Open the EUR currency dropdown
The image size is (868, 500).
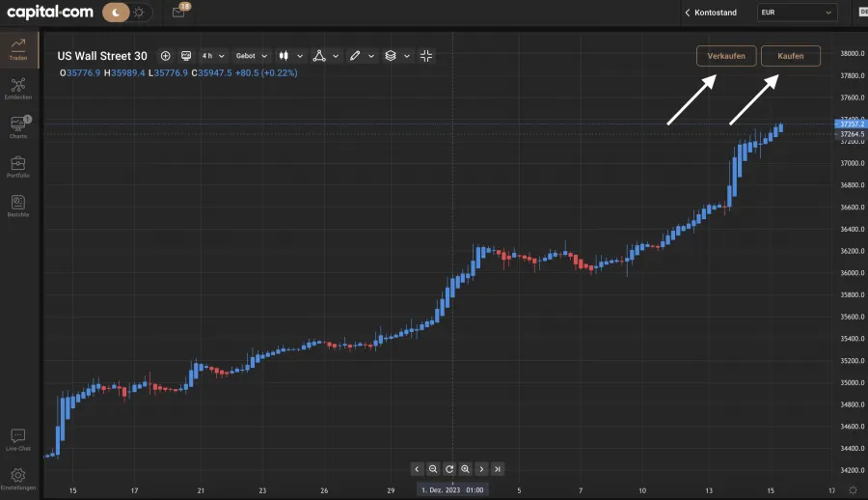pos(796,13)
